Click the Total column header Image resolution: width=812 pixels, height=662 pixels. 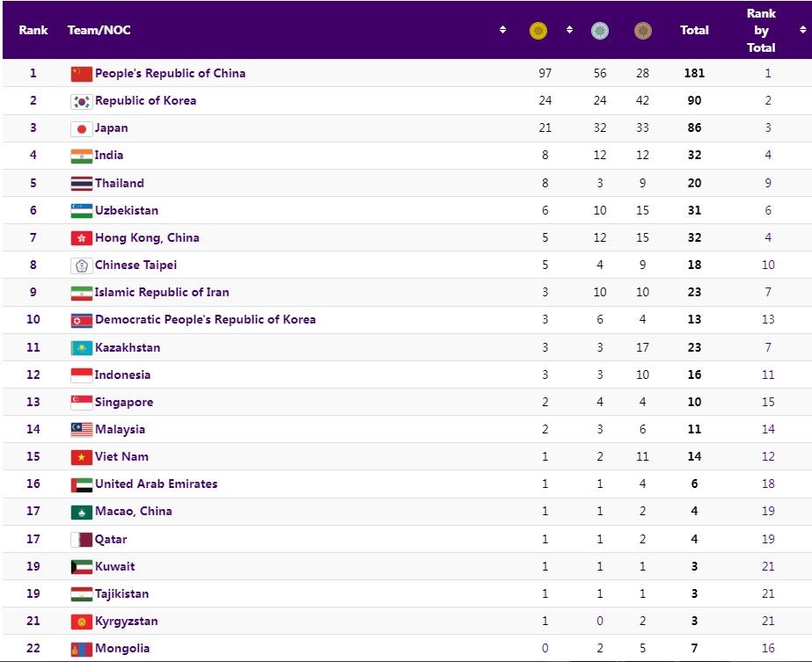coord(694,30)
